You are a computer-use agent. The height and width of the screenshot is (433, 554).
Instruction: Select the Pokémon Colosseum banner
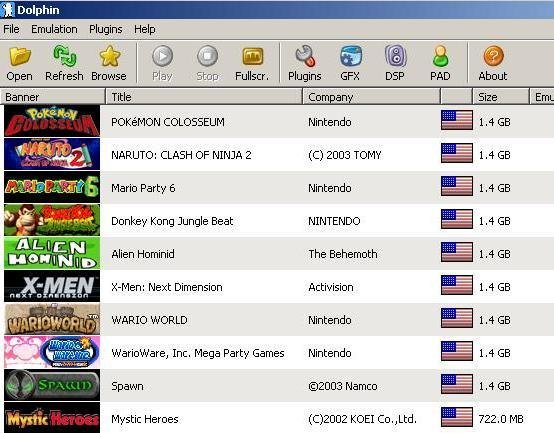point(52,121)
